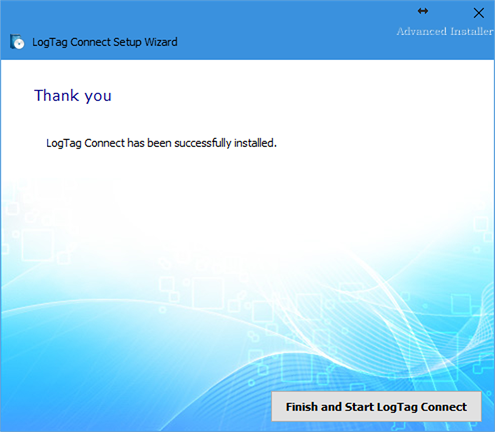Click the setup box-and-CD icon beside the title
495x432 pixels.
pyautogui.click(x=17, y=42)
